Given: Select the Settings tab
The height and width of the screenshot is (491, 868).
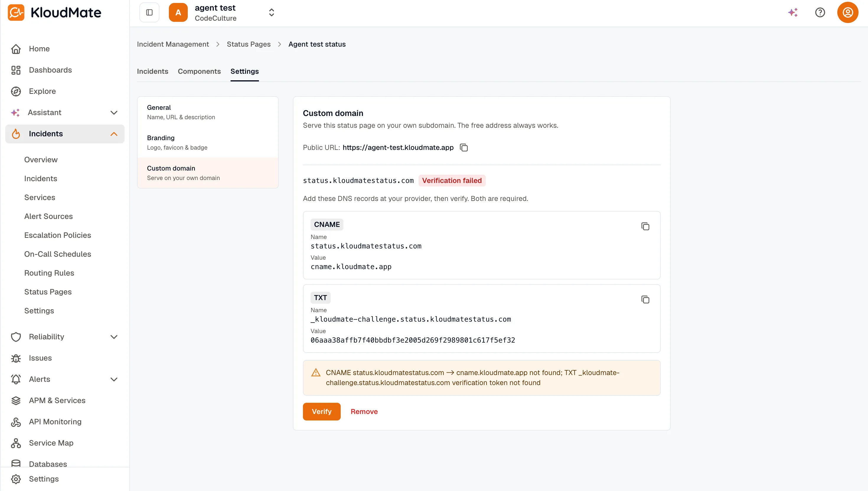Looking at the screenshot, I should pyautogui.click(x=244, y=71).
